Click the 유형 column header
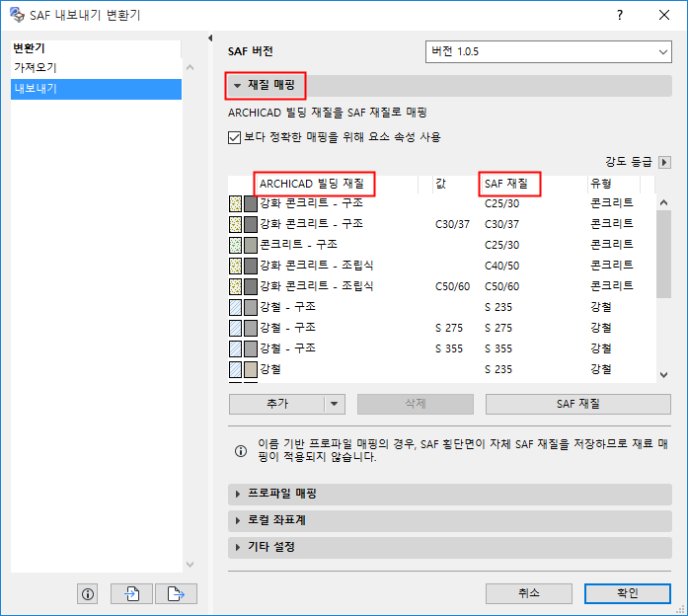This screenshot has height=616, width=688. [601, 184]
